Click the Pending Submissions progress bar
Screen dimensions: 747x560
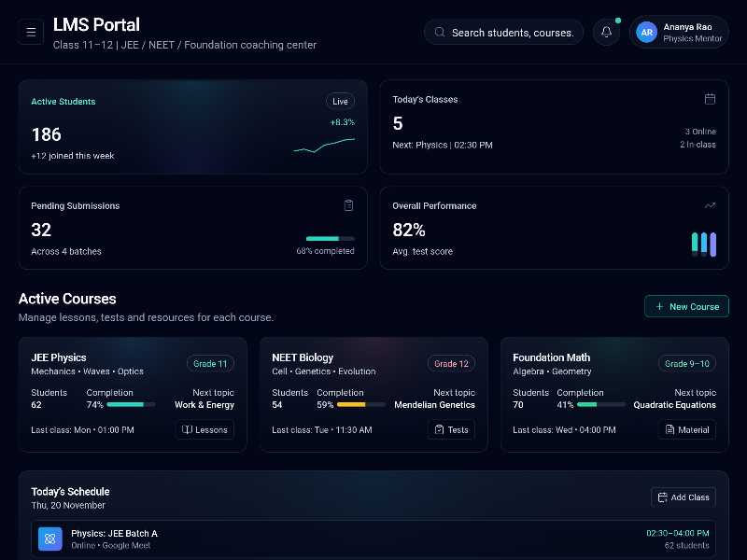point(330,239)
